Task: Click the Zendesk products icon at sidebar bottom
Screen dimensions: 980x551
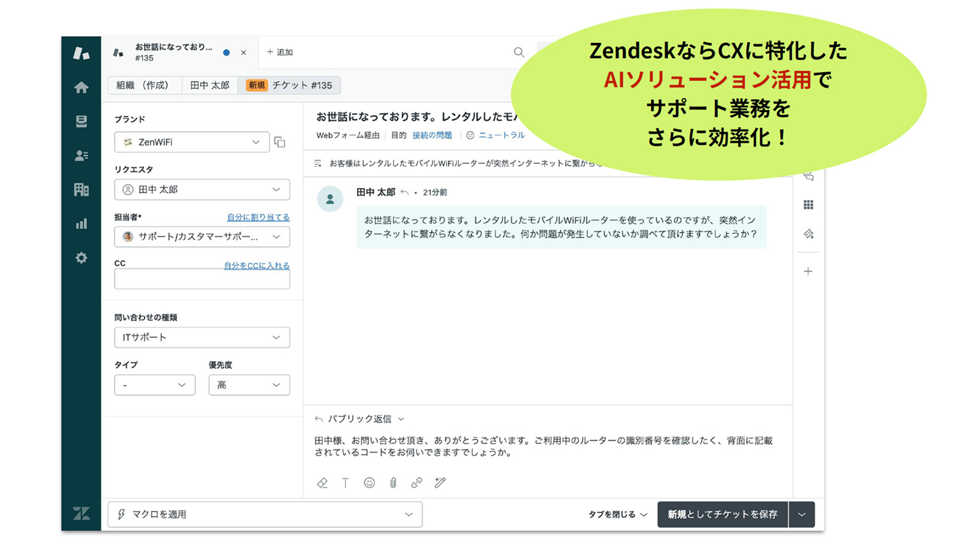Action: 81,514
